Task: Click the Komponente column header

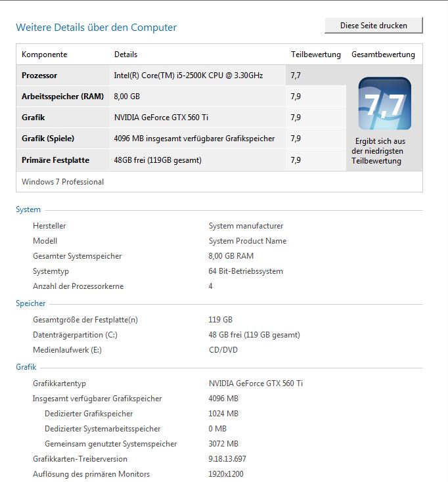Action: point(44,55)
